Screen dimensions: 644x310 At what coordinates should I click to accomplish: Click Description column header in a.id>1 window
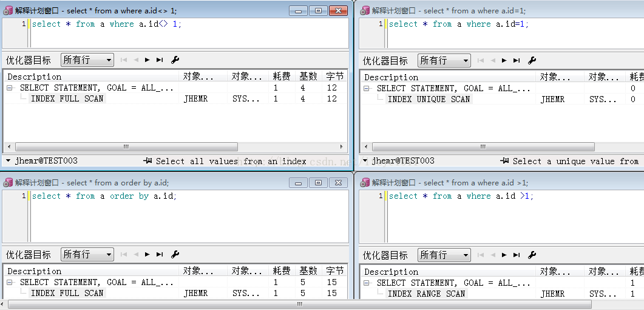click(x=449, y=272)
